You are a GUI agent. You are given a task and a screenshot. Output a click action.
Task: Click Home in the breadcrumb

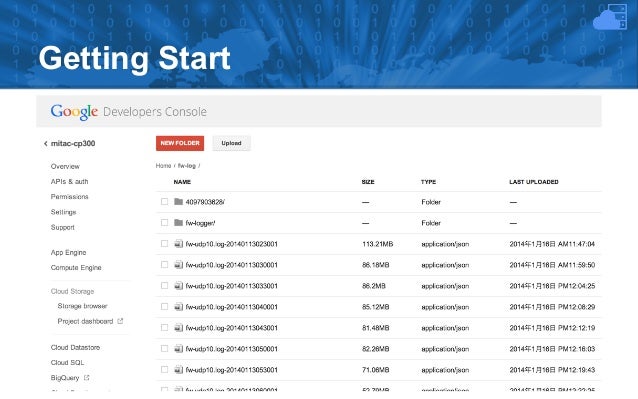click(163, 166)
